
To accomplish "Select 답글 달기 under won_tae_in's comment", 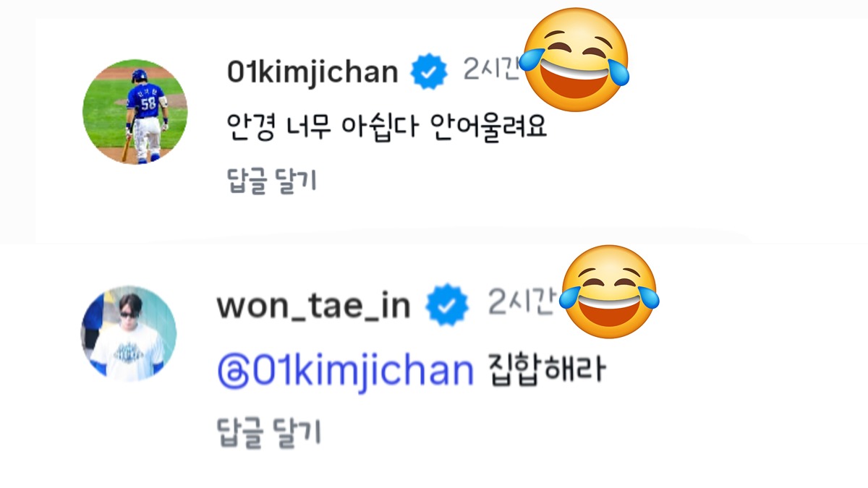I will pos(269,432).
